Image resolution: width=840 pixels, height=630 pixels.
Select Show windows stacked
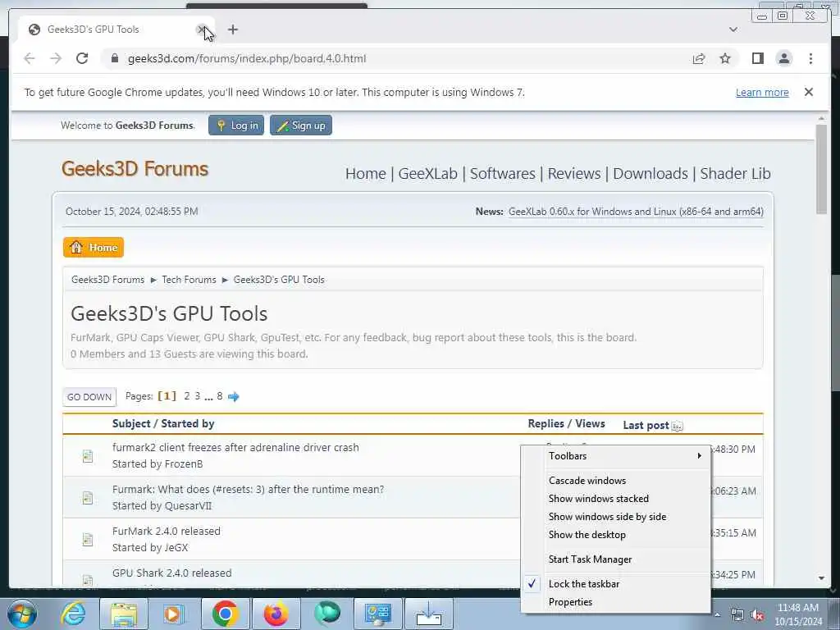tap(615, 499)
